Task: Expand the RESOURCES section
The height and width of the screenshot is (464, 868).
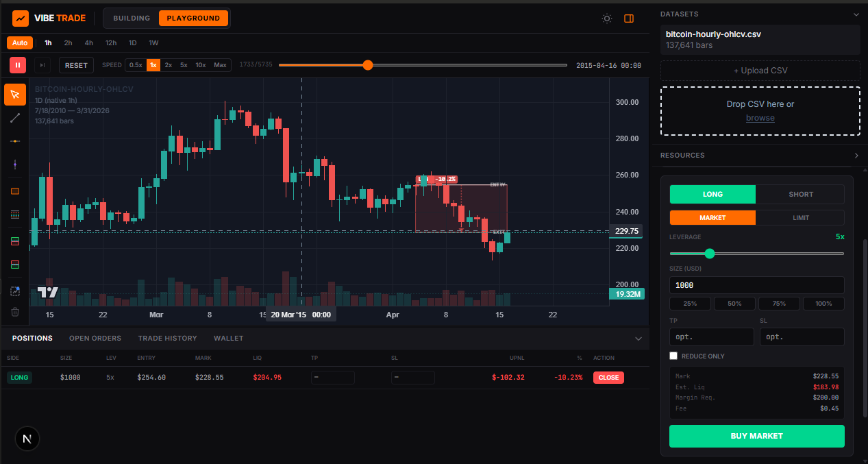Action: pyautogui.click(x=854, y=155)
